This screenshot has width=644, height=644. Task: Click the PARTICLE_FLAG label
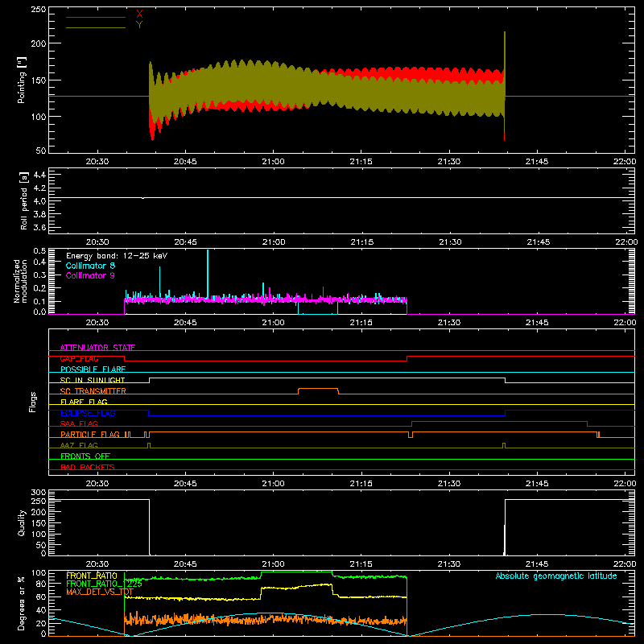(90, 435)
